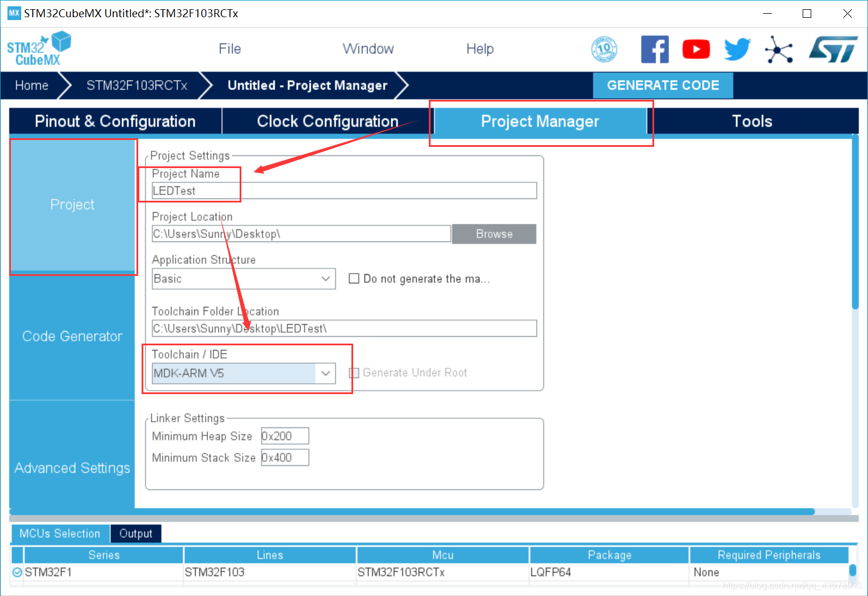The width and height of the screenshot is (868, 596).
Task: Minimize the STM32CubeMX window
Action: (767, 13)
